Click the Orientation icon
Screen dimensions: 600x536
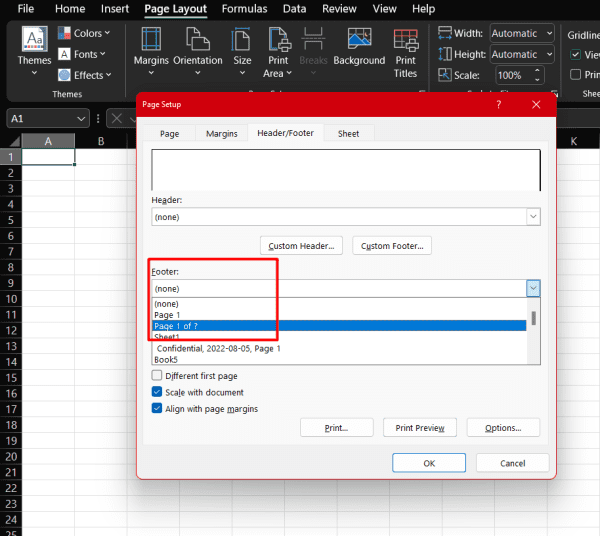[x=198, y=39]
